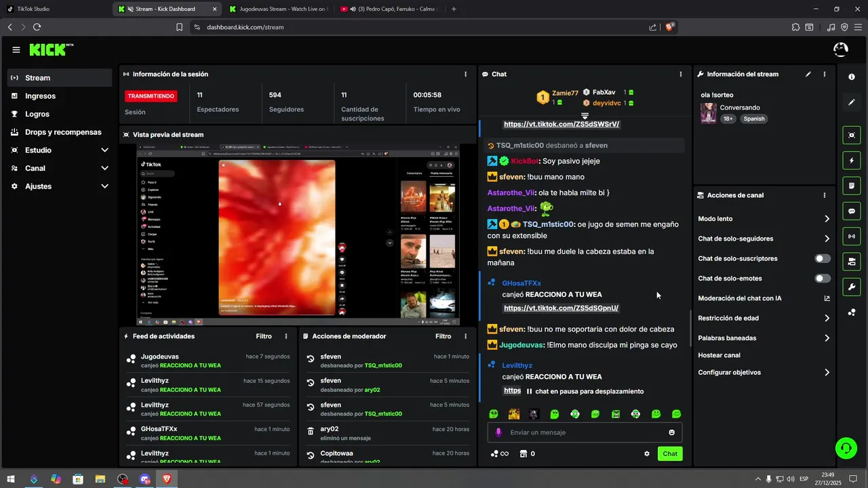Click username TSQ_m1stic00 in chat message

(x=549, y=224)
